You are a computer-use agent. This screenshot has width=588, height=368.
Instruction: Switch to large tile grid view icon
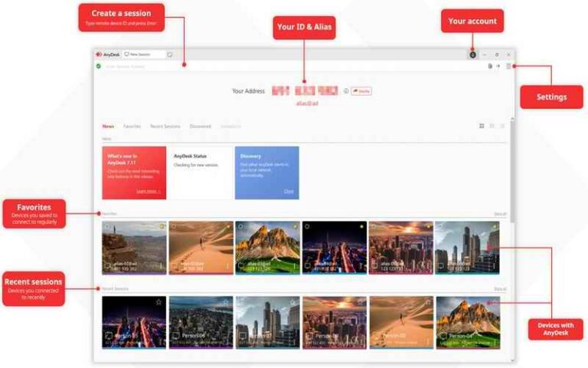tap(482, 126)
